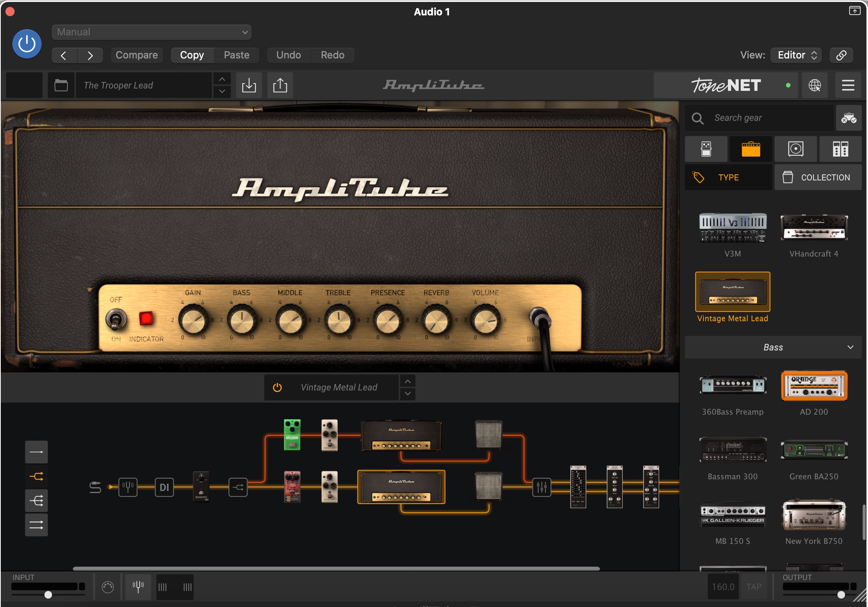This screenshot has width=868, height=607.
Task: Click the MIDDLE knob on amp
Action: [290, 320]
